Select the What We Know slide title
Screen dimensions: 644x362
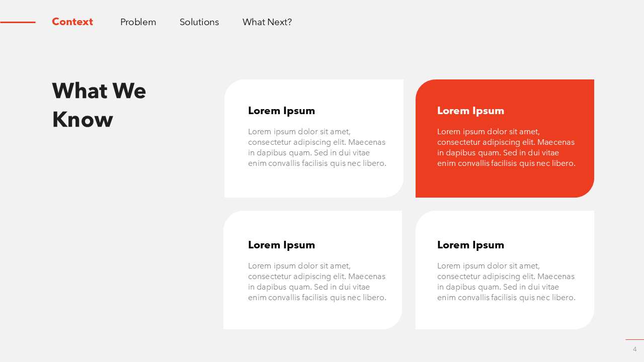[x=99, y=105]
